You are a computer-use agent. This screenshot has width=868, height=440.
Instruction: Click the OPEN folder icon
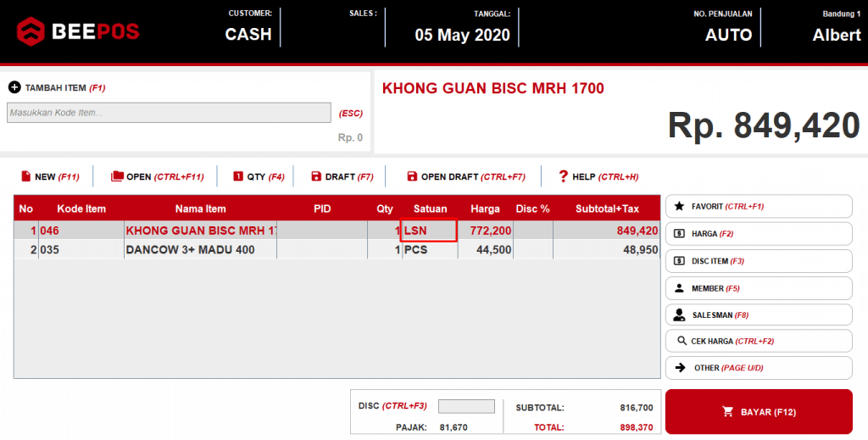tap(117, 176)
